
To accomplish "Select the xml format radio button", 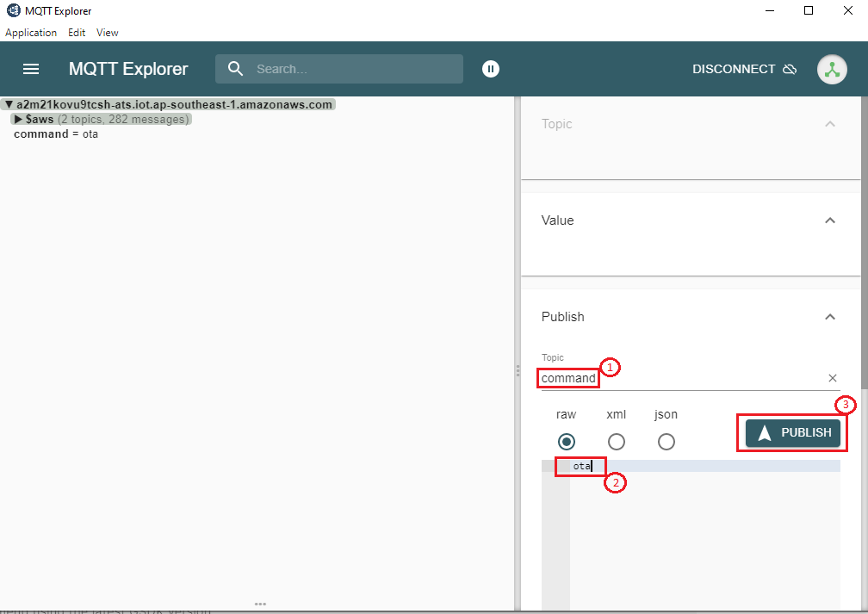I will [617, 442].
